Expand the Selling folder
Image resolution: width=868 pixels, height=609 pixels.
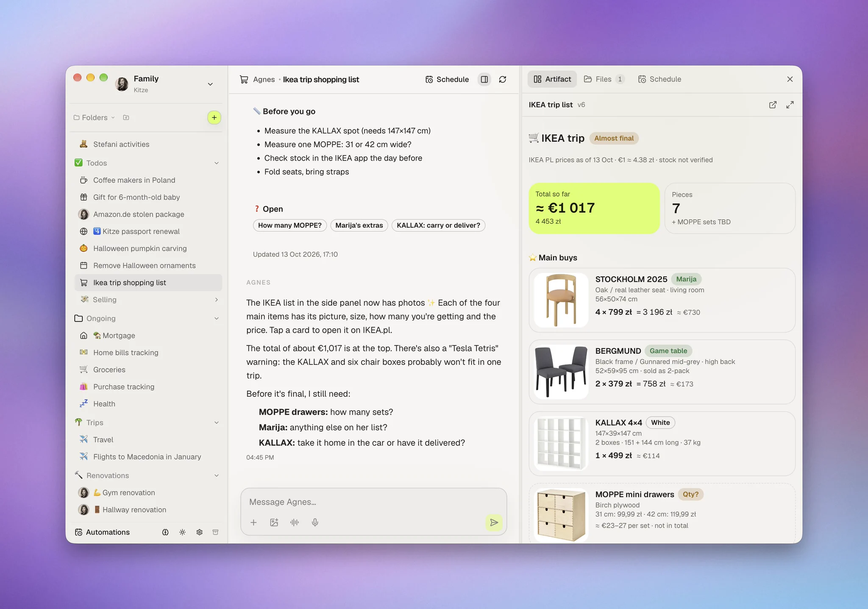tap(217, 300)
